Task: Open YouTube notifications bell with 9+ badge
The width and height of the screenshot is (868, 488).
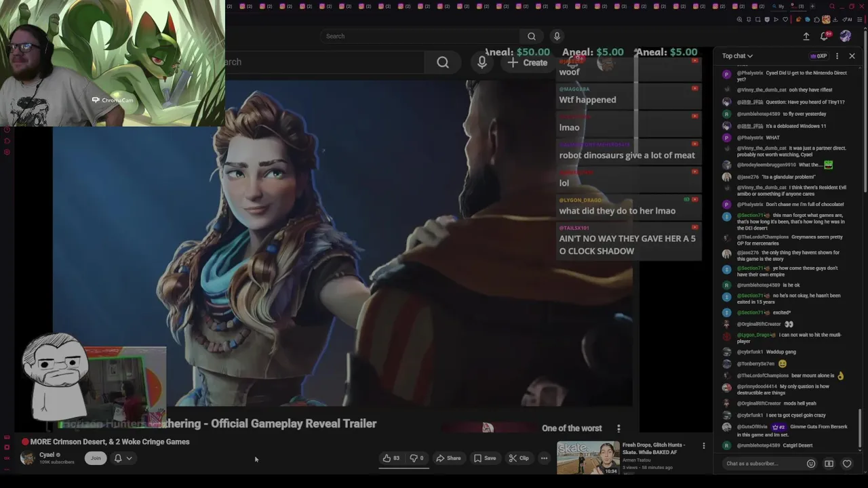Action: point(825,36)
